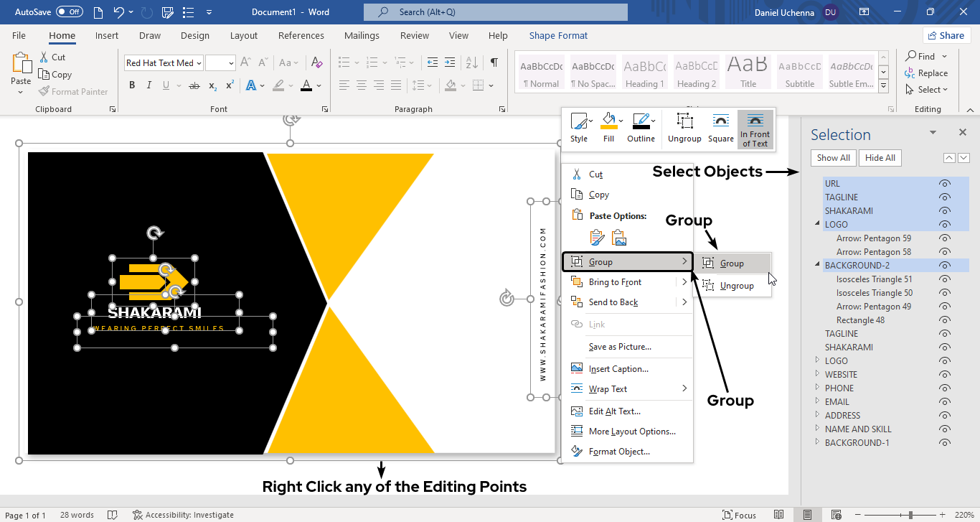Screen dimensions: 980x522
Task: Toggle Bold formatting in the Font group
Action: pyautogui.click(x=132, y=85)
